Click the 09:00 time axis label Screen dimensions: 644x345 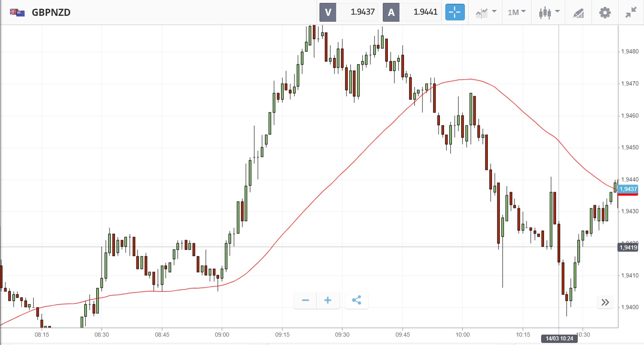point(222,335)
